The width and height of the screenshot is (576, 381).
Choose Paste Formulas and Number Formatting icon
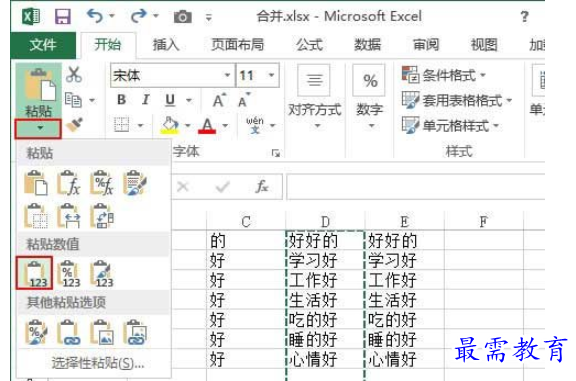point(102,183)
